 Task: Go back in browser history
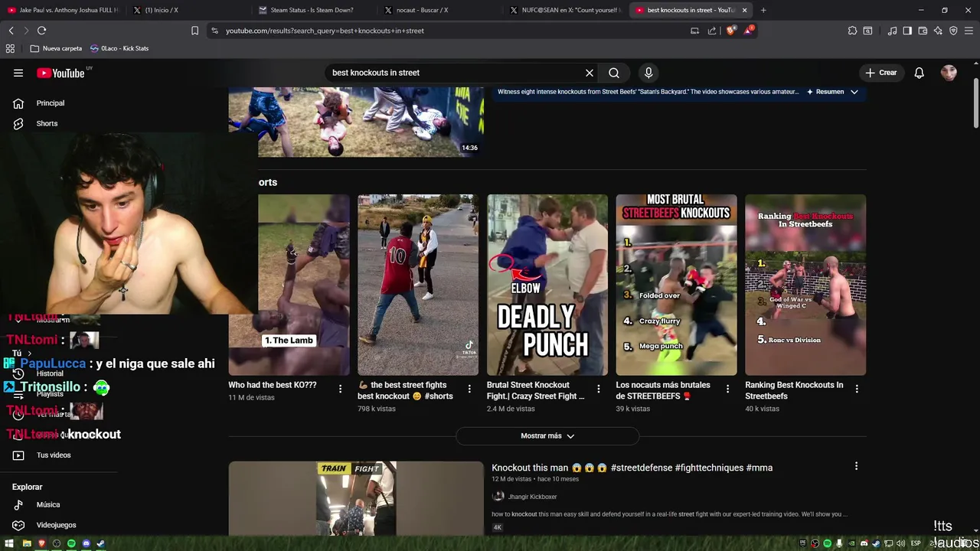click(x=11, y=31)
